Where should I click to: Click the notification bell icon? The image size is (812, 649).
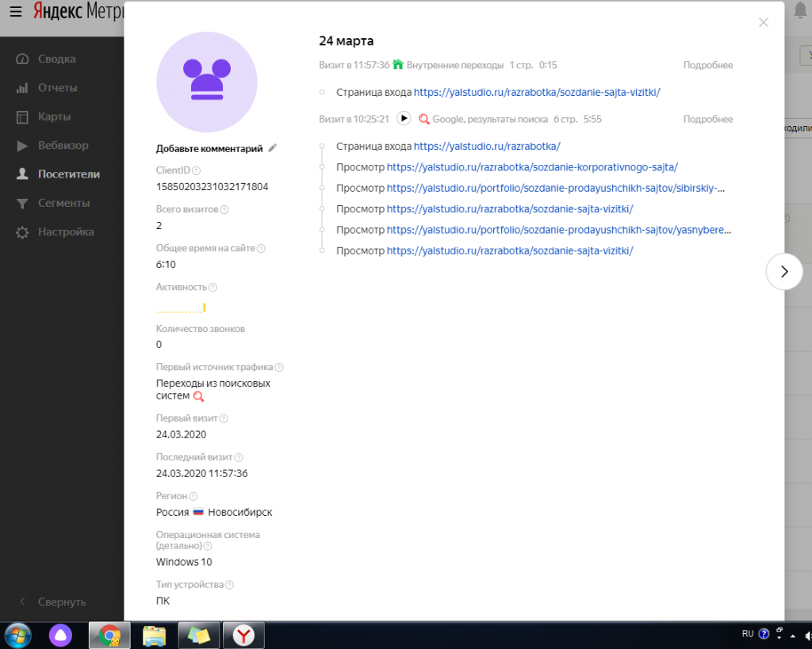click(x=801, y=11)
